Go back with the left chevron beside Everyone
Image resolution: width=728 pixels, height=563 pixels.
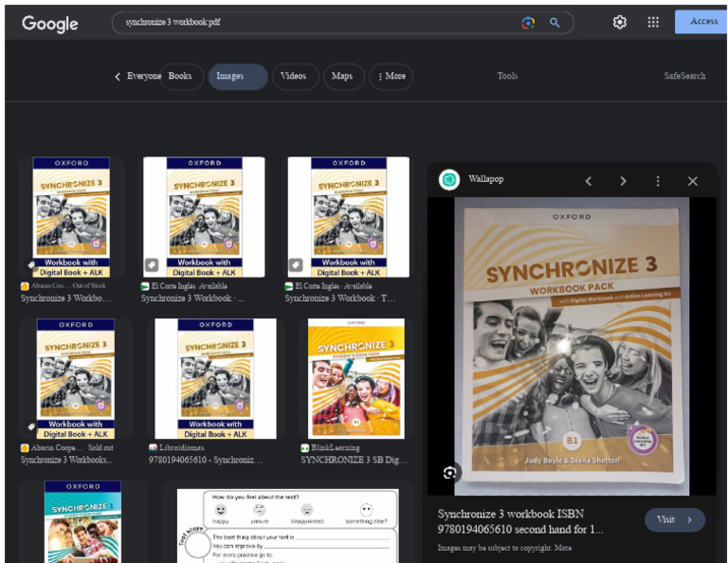click(118, 76)
